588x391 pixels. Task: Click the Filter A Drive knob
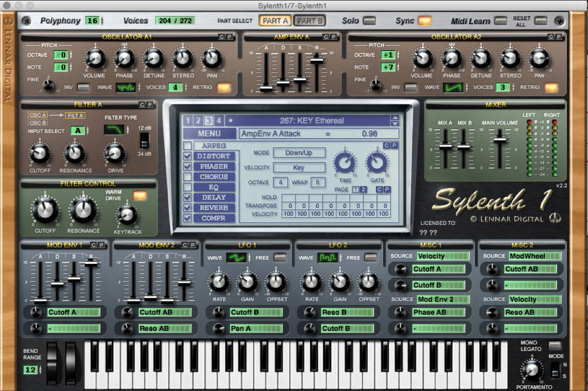coord(115,153)
